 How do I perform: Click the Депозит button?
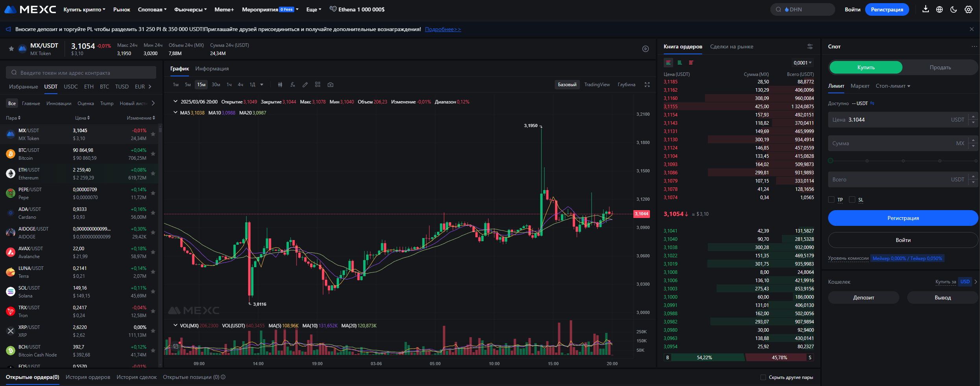coord(864,297)
